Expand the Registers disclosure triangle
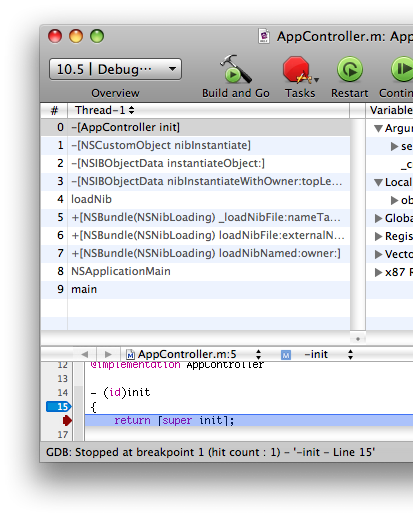The width and height of the screenshot is (413, 517). tap(378, 236)
